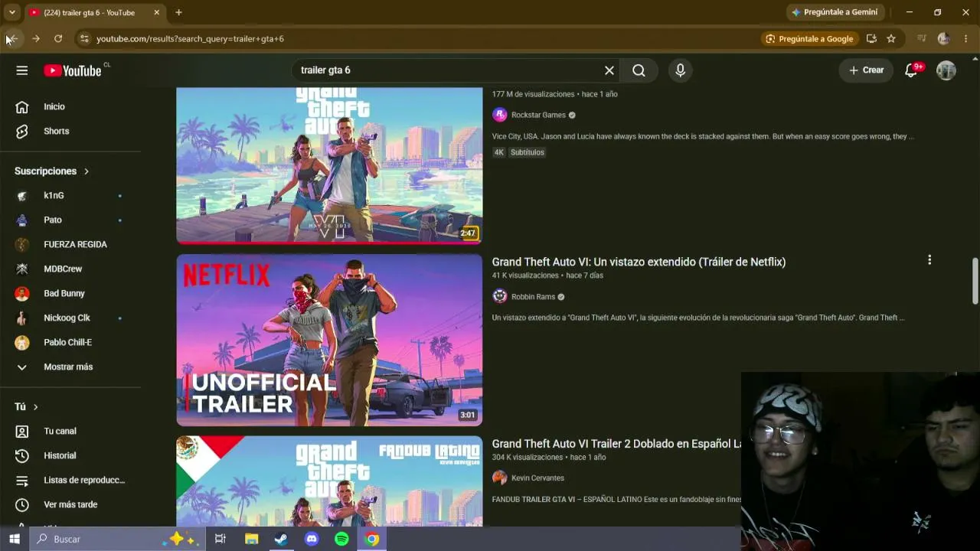980x551 pixels.
Task: Close the YouTube browser tab
Action: (157, 12)
